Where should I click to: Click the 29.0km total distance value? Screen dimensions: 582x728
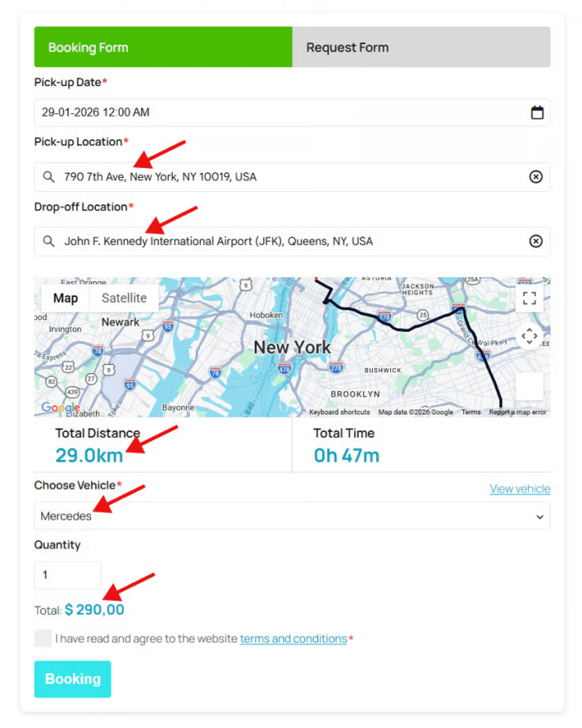coord(89,456)
